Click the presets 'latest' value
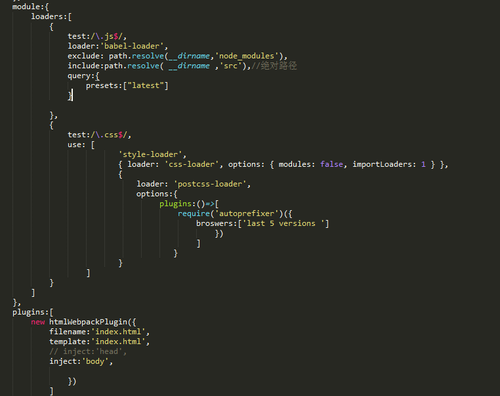 (x=146, y=86)
